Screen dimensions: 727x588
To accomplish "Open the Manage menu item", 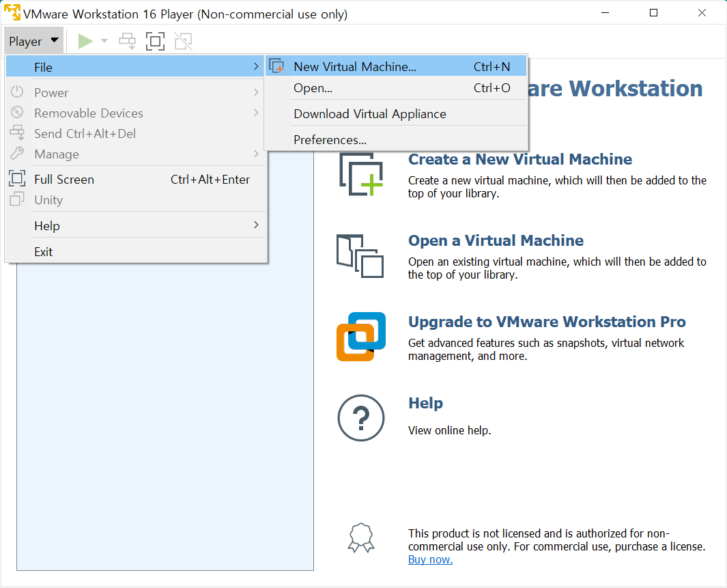I will [135, 154].
